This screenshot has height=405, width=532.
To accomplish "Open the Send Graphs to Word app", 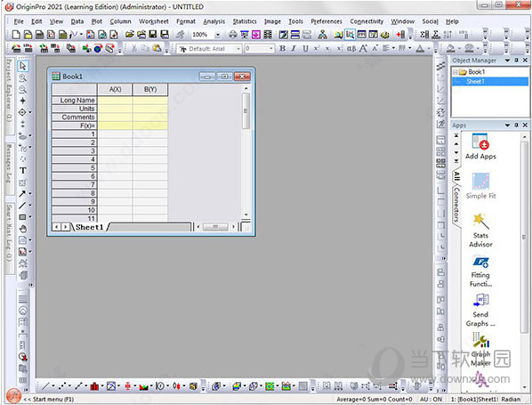I will (x=480, y=310).
